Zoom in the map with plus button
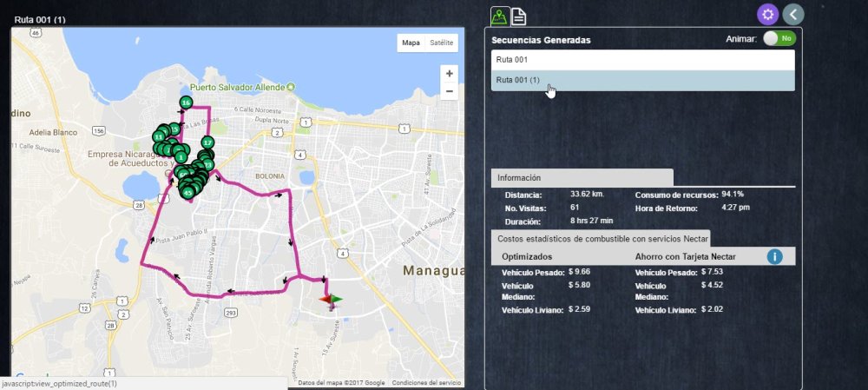The height and width of the screenshot is (390, 868). [x=450, y=74]
